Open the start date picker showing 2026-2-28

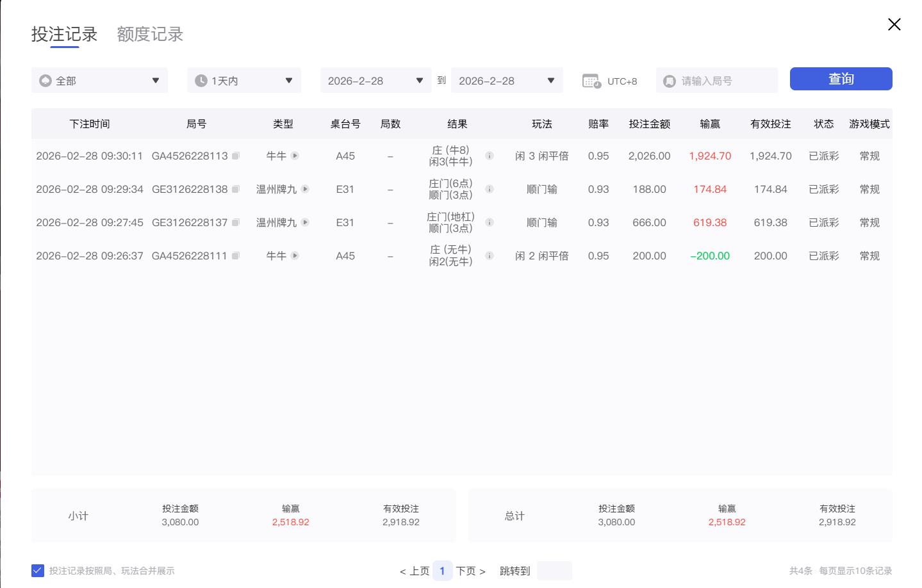click(375, 80)
